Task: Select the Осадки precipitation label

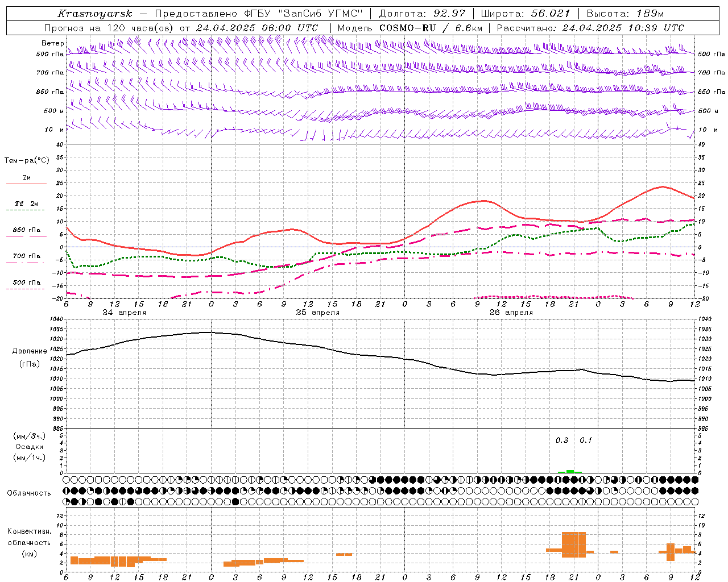Action: [30, 447]
